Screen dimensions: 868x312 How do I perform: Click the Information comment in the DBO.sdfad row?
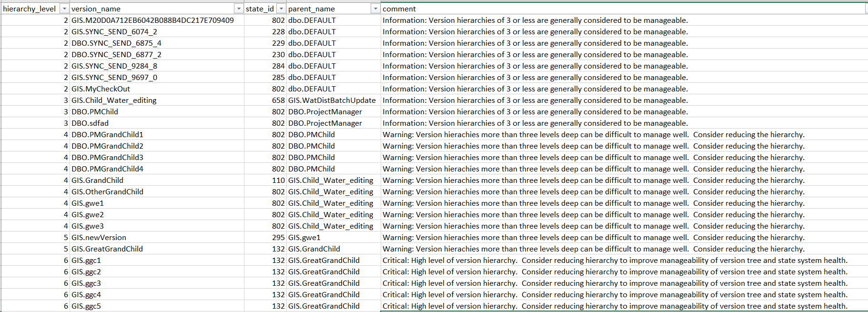(624, 123)
